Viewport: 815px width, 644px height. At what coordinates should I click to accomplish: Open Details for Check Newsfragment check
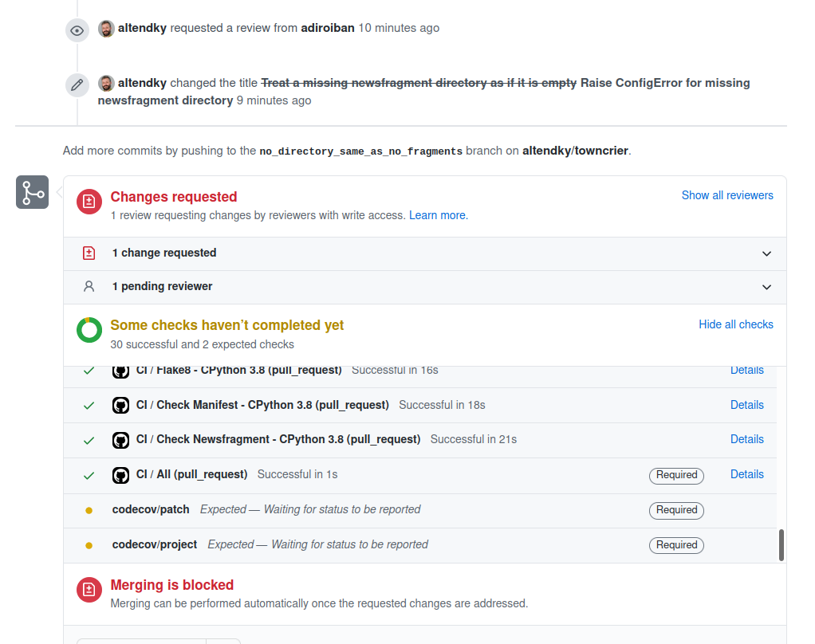[746, 439]
